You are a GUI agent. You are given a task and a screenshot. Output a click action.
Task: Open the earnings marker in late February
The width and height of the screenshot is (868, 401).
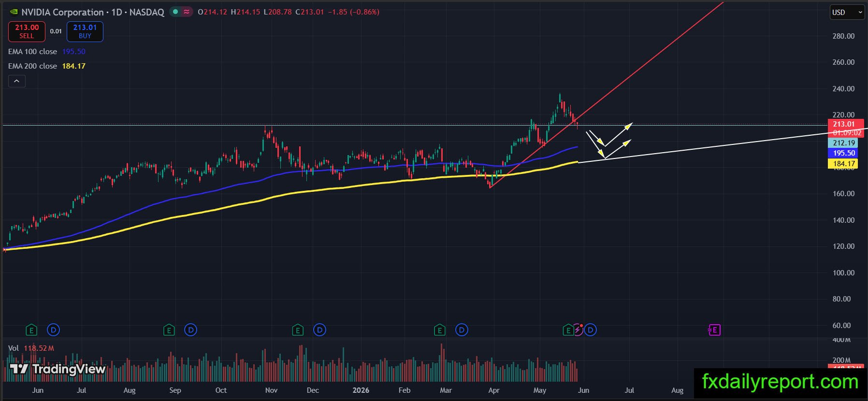[439, 330]
